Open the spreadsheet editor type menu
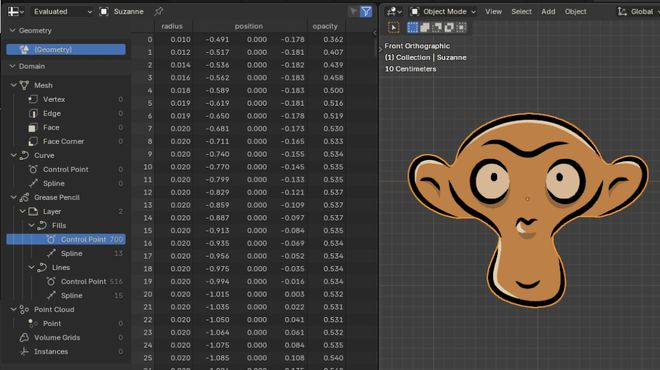This screenshot has height=370, width=660. click(15, 11)
